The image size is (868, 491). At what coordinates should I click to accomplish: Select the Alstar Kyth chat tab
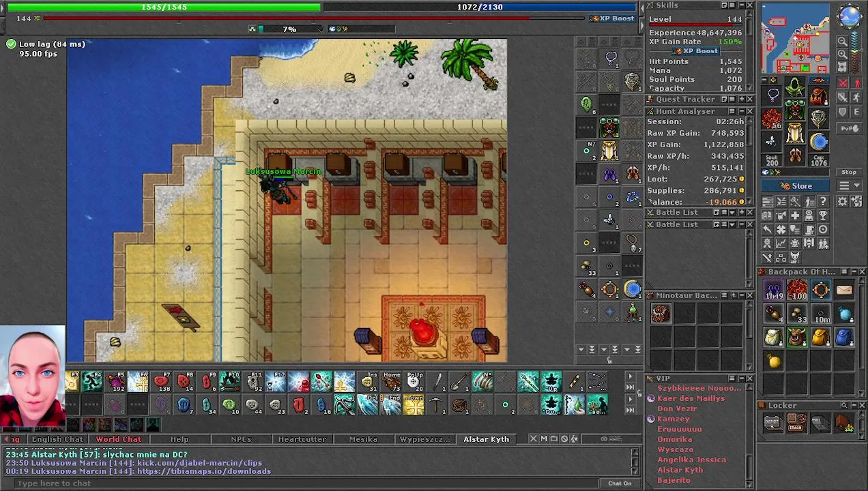pos(487,439)
